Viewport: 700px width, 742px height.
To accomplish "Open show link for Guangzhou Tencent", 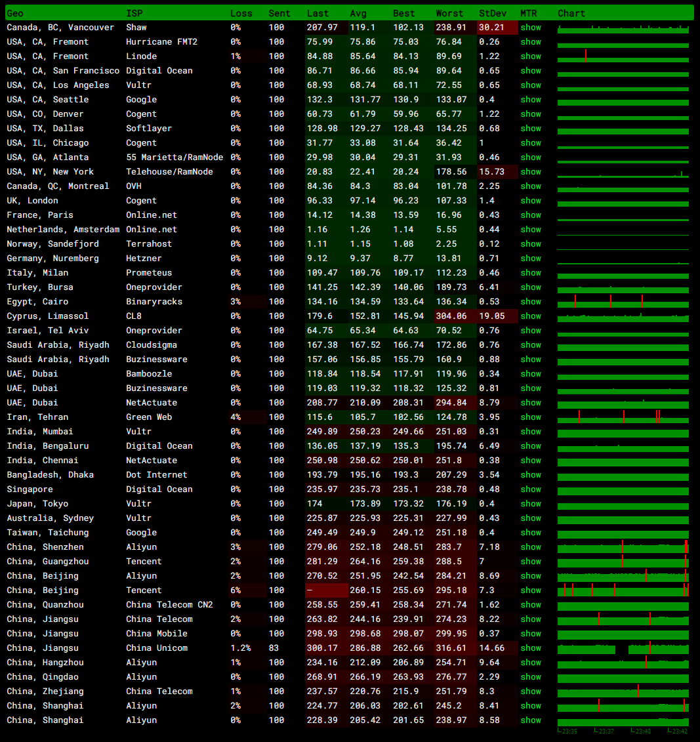I will coord(531,561).
